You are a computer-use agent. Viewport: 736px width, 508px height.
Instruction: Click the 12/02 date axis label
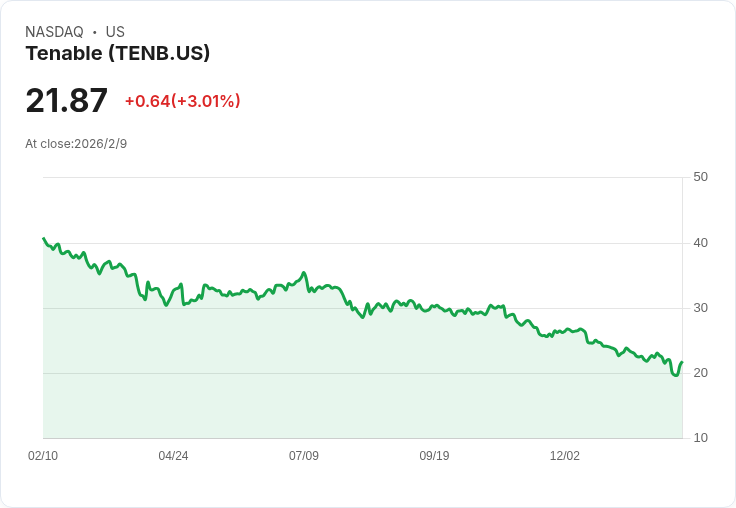point(564,456)
